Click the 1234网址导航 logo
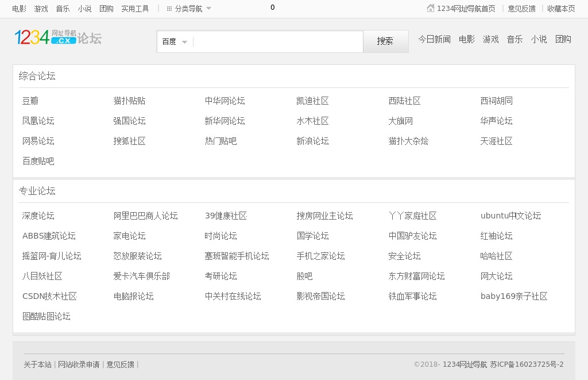The width and height of the screenshot is (588, 380). point(45,37)
